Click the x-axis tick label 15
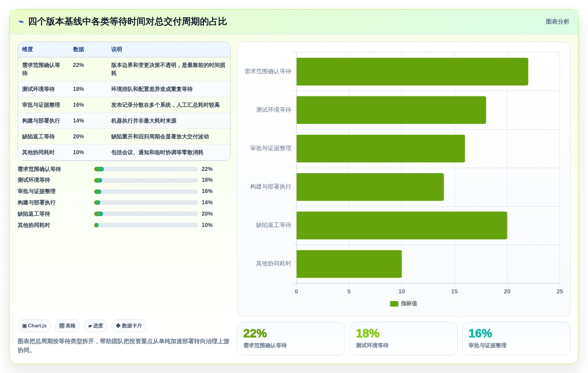The image size is (588, 373). coord(454,292)
